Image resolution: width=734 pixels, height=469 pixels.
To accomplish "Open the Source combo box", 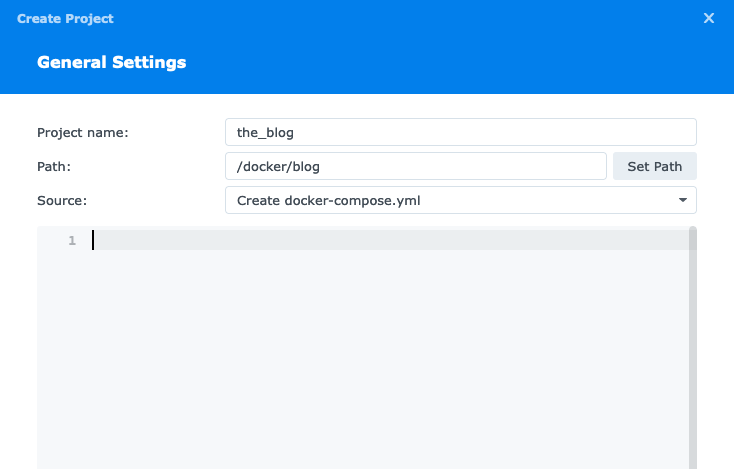I will click(x=460, y=200).
